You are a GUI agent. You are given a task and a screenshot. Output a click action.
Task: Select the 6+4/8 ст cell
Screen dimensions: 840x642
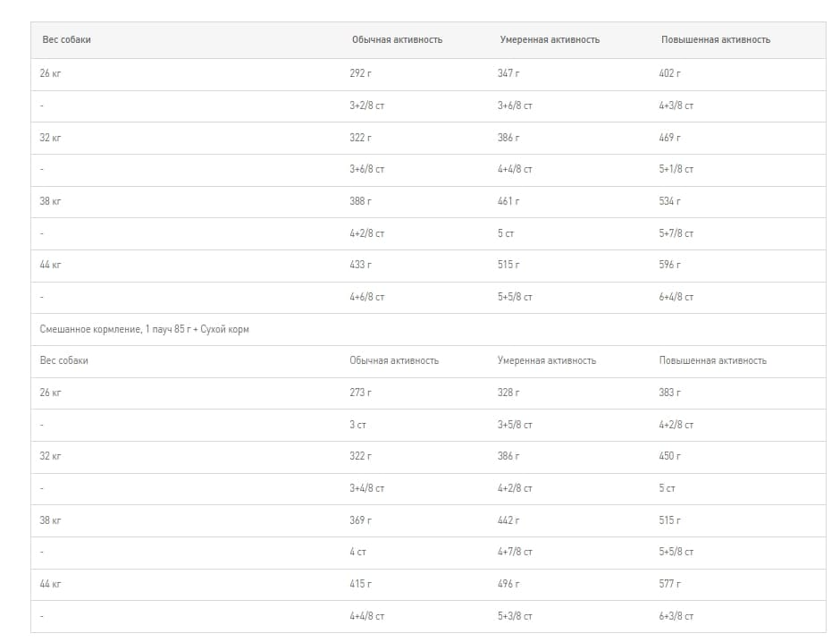click(676, 297)
